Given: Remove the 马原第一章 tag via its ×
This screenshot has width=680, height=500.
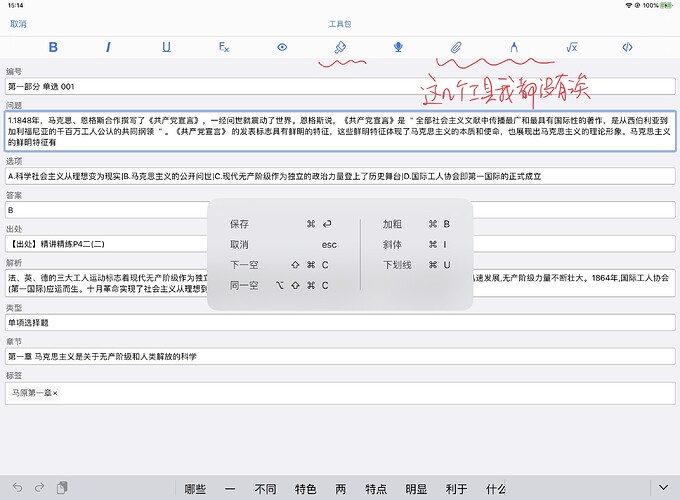Looking at the screenshot, I should (x=55, y=393).
